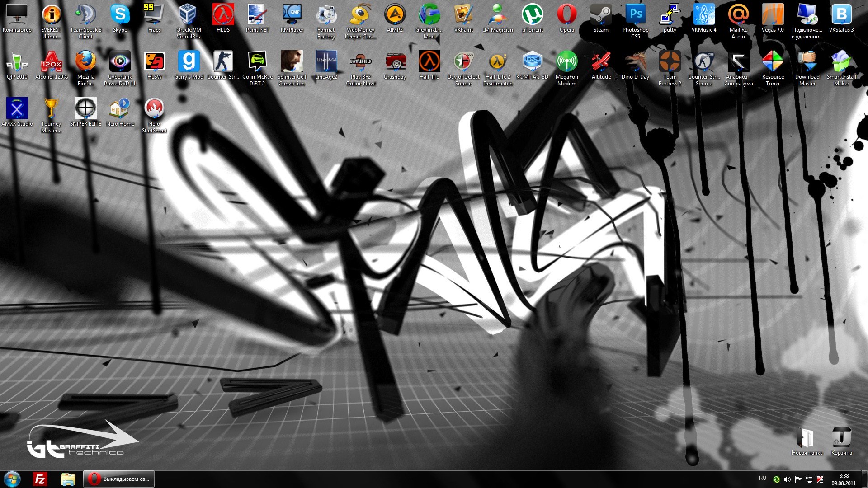Open Oracle VM VirtualBox shortcut
868x488 pixels.
[189, 21]
